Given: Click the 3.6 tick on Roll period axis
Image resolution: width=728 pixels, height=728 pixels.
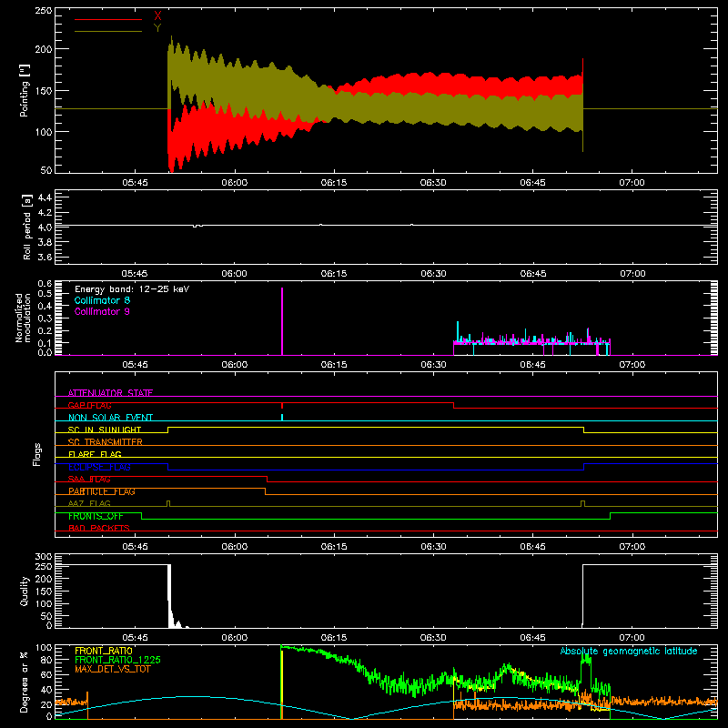Looking at the screenshot, I should (45, 257).
